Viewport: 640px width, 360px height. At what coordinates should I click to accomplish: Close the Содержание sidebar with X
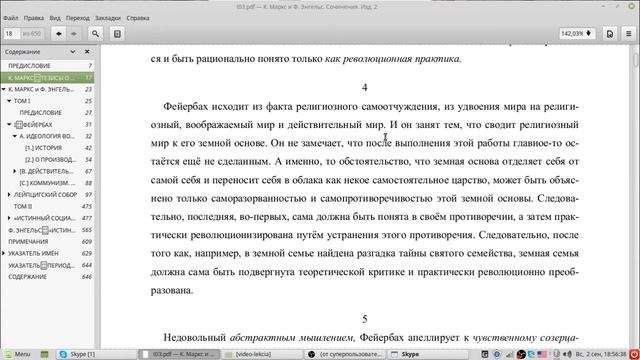click(87, 52)
